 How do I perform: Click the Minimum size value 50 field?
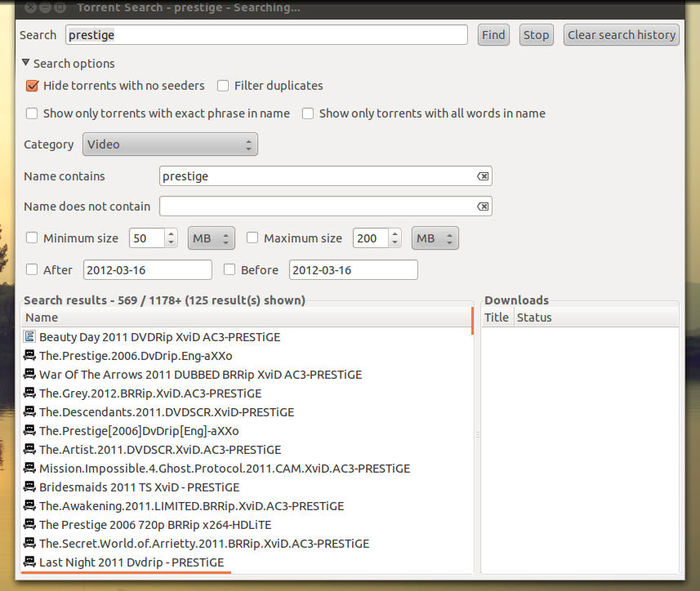pos(147,238)
